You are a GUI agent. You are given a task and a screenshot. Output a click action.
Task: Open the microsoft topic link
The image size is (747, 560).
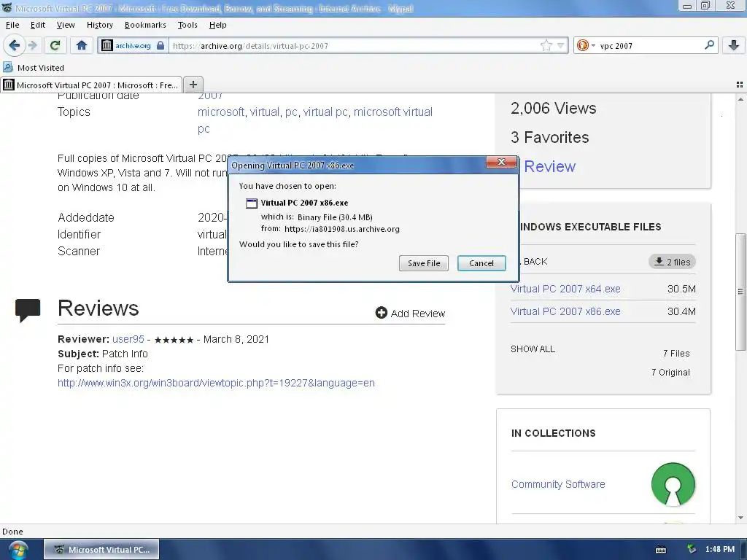point(220,112)
